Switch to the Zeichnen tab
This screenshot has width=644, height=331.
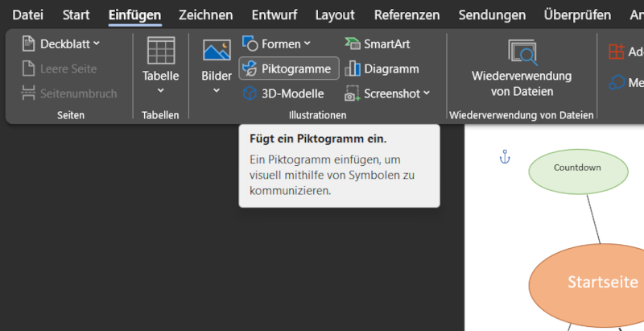(205, 14)
